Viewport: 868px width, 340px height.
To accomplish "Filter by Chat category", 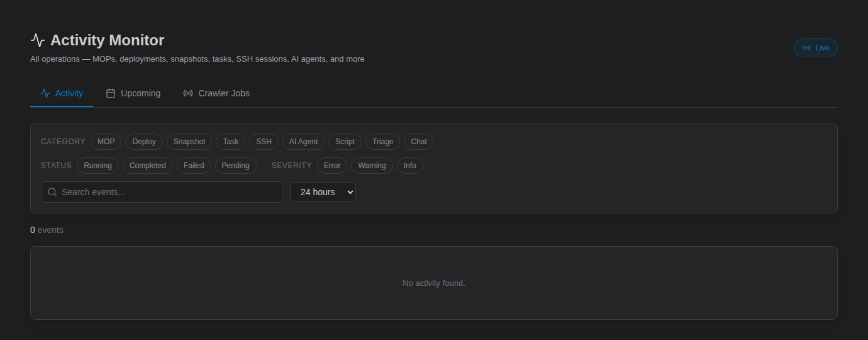I will pyautogui.click(x=419, y=142).
